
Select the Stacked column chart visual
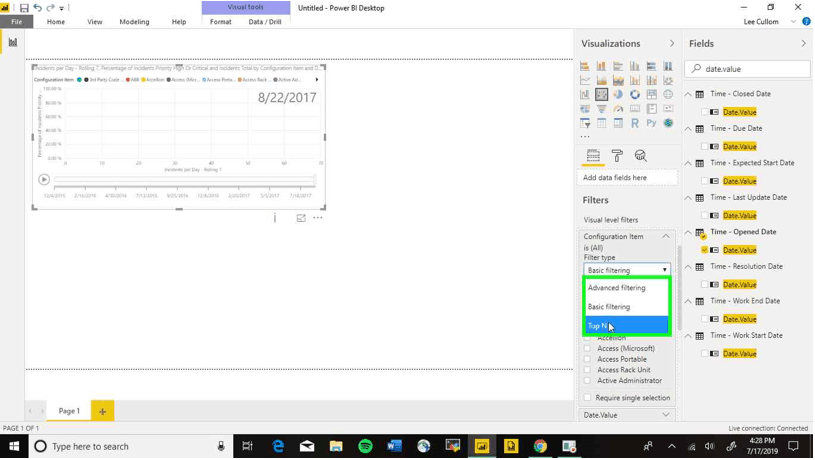coord(601,66)
